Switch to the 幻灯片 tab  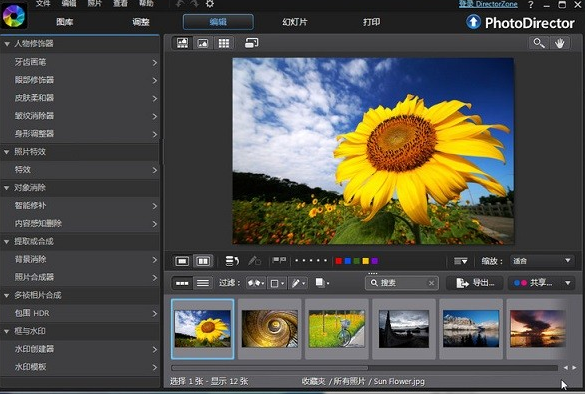pyautogui.click(x=295, y=22)
